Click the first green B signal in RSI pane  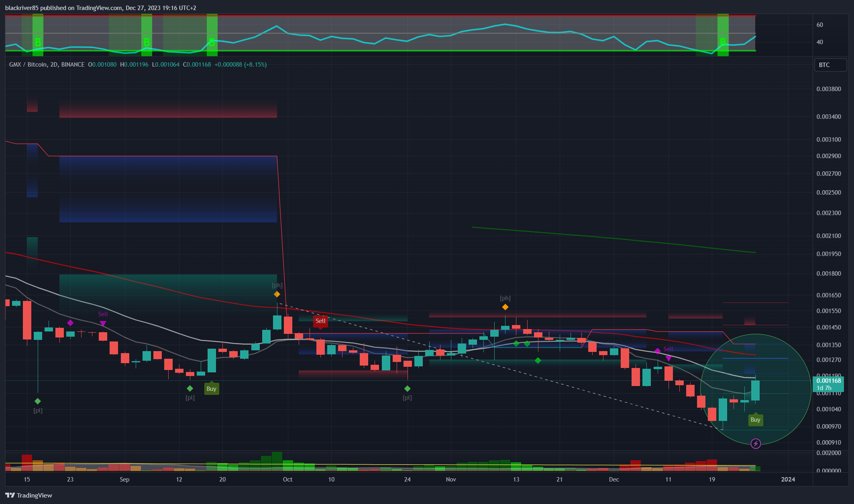point(38,42)
